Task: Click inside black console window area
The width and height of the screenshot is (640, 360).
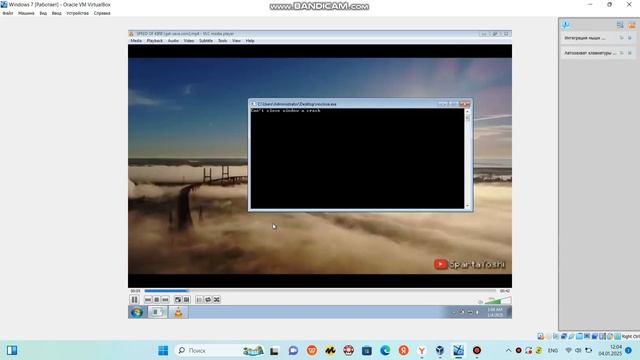Action: pos(358,158)
